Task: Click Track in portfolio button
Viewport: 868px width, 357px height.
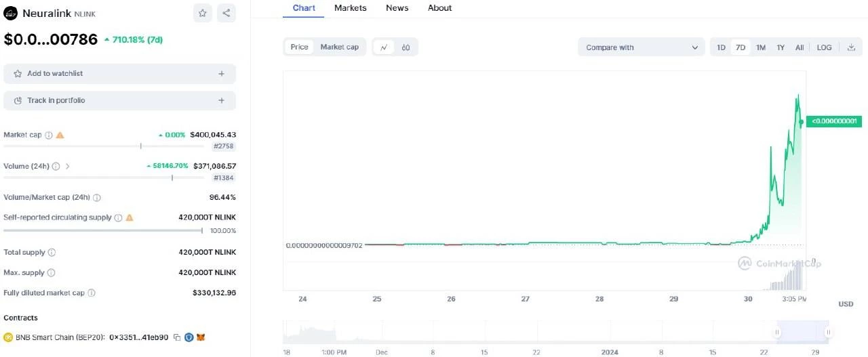Action: click(119, 100)
